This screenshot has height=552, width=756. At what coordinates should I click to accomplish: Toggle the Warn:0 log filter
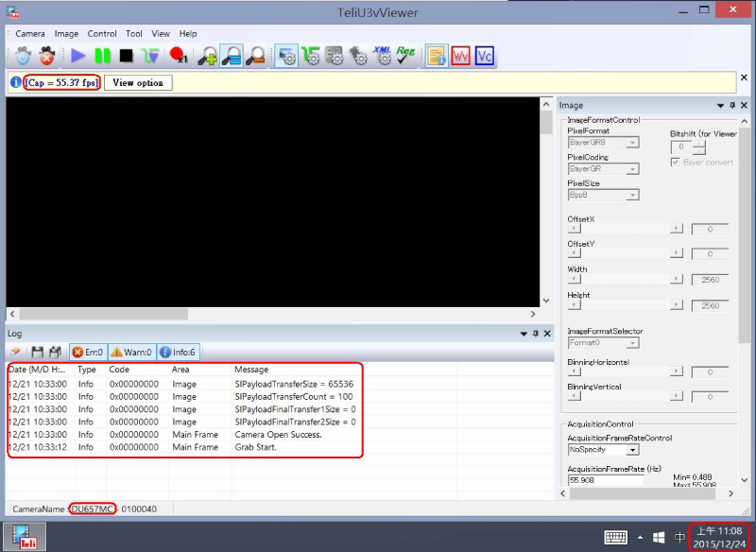point(130,352)
